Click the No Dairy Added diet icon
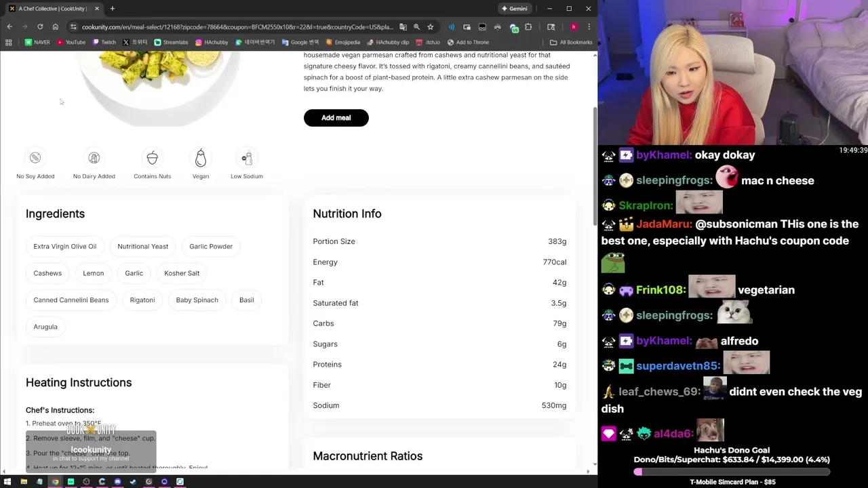This screenshot has height=488, width=868. click(x=94, y=158)
